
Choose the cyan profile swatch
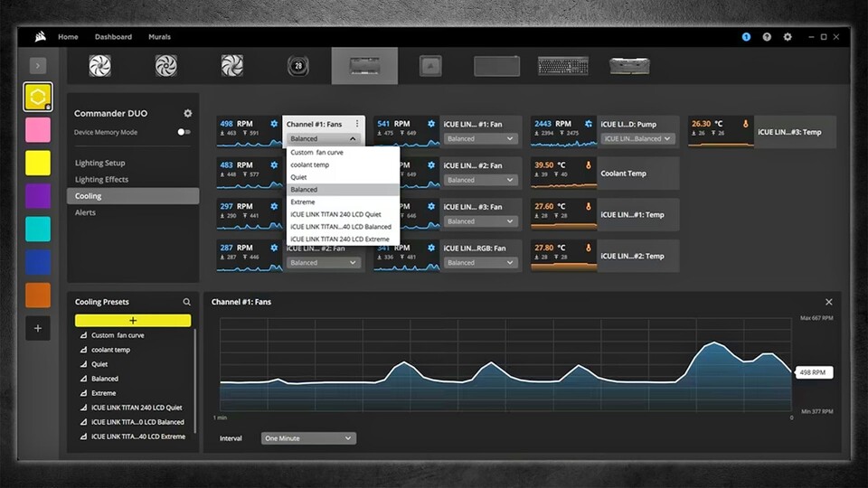point(38,229)
